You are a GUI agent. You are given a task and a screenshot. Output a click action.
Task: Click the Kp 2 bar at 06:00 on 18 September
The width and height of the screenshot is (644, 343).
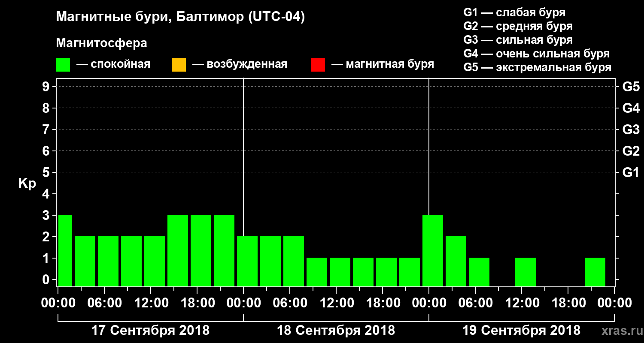click(294, 261)
